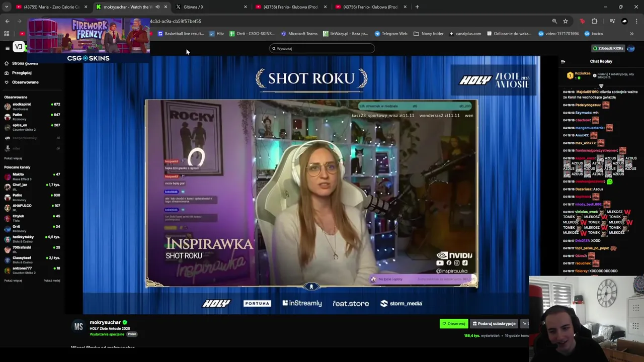The image size is (644, 362).
Task: Open recommended channel antzone777
Action: (x=32, y=270)
